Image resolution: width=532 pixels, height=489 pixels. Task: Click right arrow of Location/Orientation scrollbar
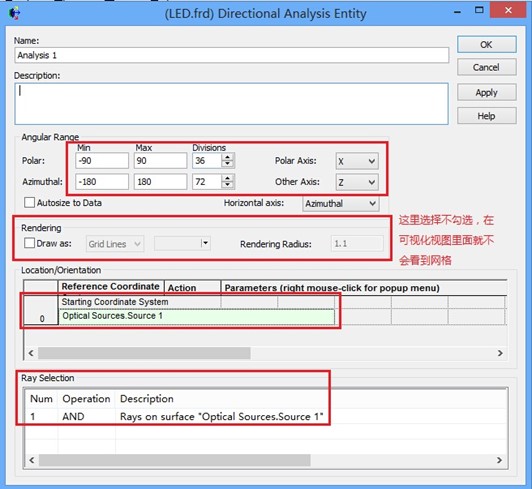pos(500,353)
